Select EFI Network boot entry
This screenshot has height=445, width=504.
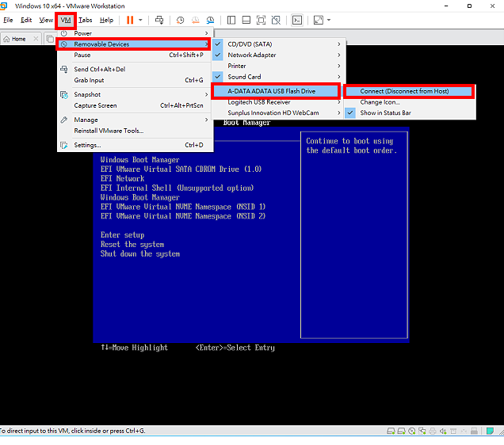coord(123,178)
